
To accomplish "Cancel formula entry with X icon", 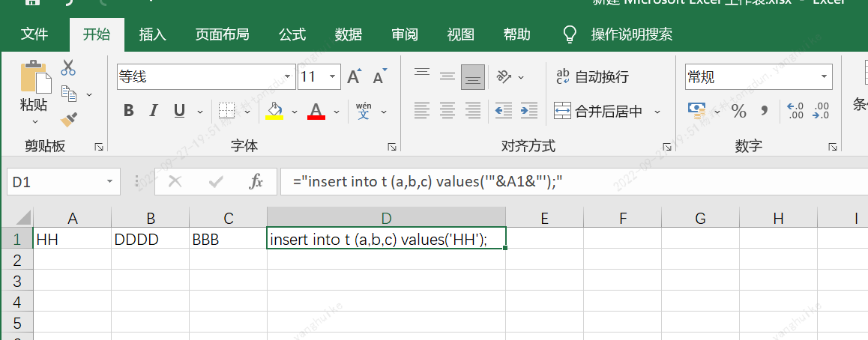I will [x=175, y=181].
